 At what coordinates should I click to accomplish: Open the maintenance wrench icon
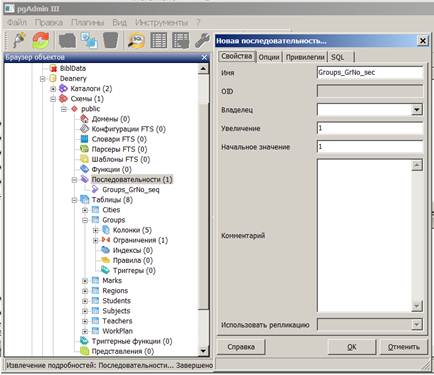202,40
